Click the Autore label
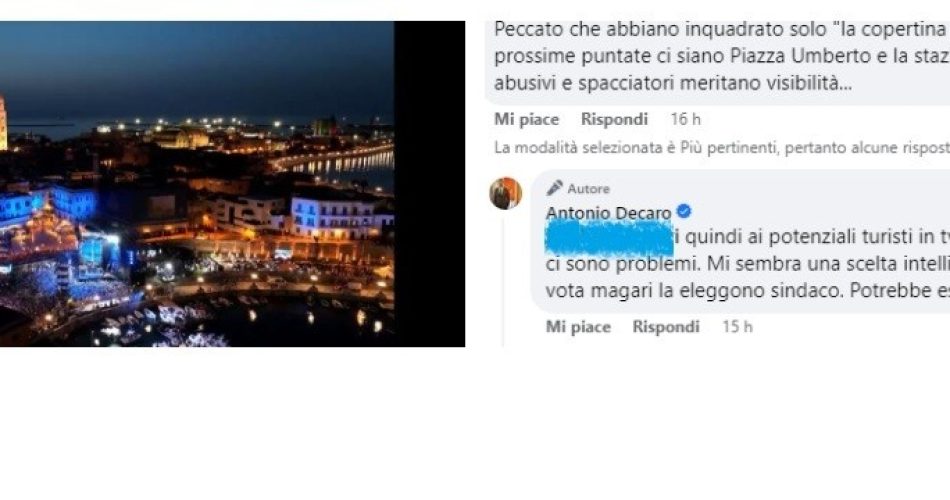Image resolution: width=950 pixels, height=500 pixels. (x=588, y=188)
